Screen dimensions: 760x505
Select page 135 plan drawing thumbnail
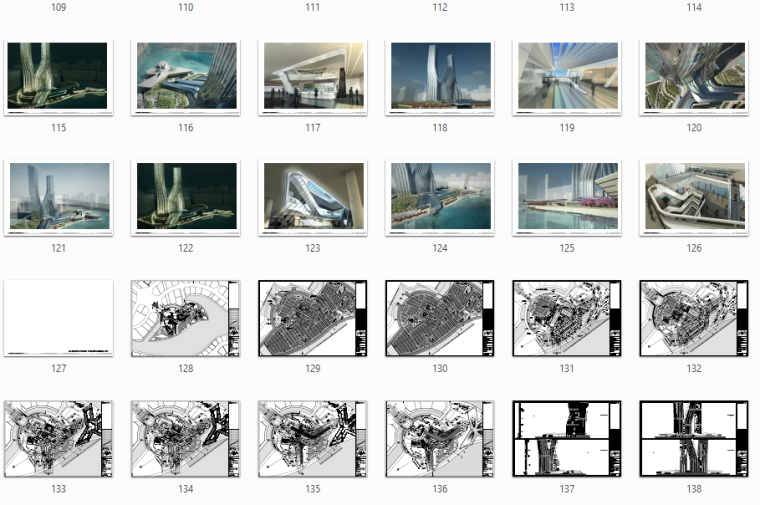click(x=313, y=439)
